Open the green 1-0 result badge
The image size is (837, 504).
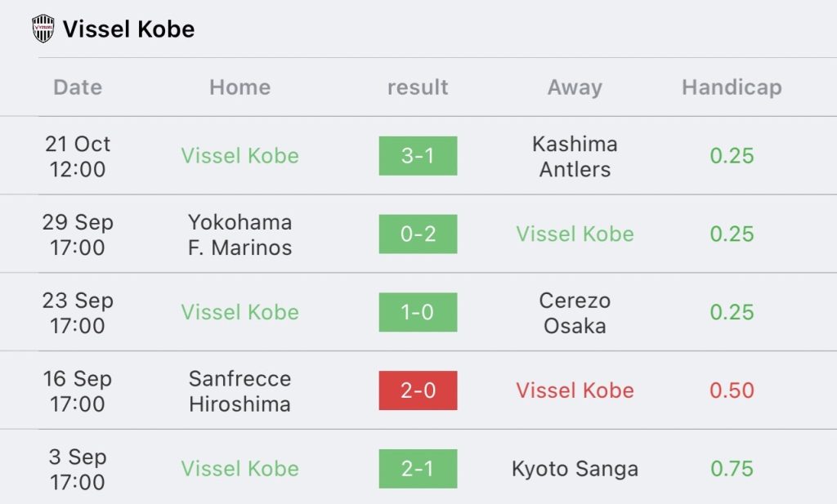click(x=418, y=312)
